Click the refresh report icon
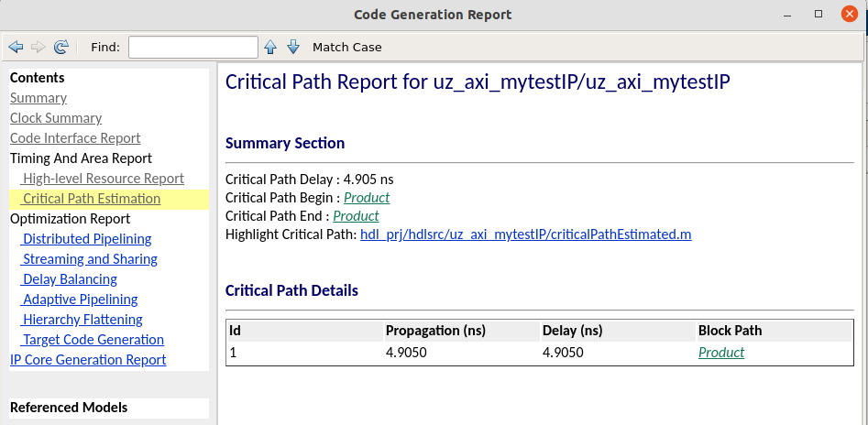The width and height of the screenshot is (868, 425). [x=61, y=47]
